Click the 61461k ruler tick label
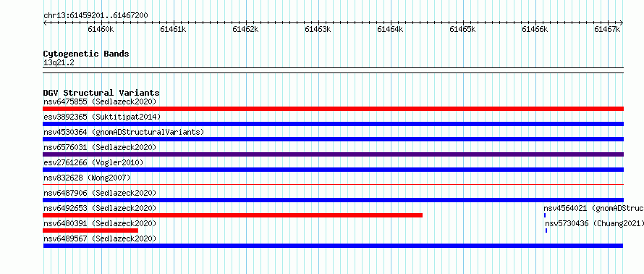This screenshot has height=274, width=644. pyautogui.click(x=173, y=29)
